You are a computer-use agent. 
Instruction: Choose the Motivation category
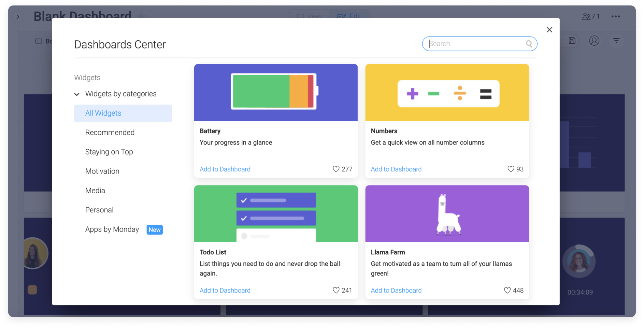pyautogui.click(x=102, y=171)
